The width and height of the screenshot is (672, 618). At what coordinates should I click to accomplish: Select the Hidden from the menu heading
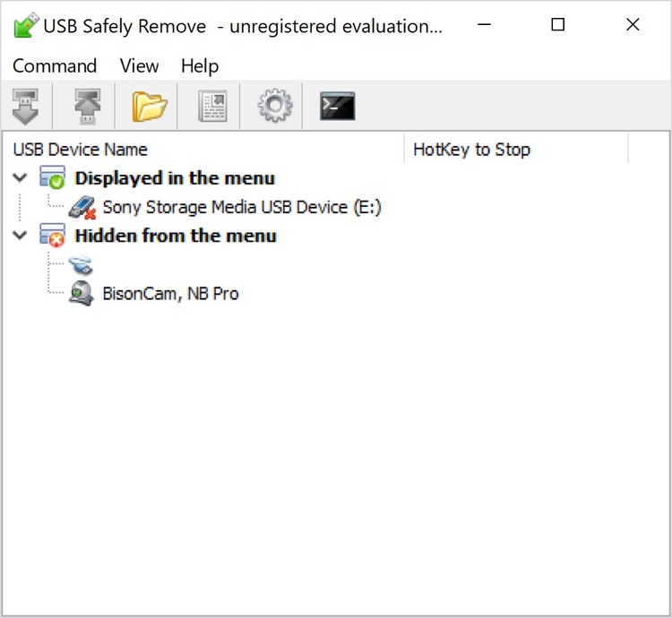176,236
